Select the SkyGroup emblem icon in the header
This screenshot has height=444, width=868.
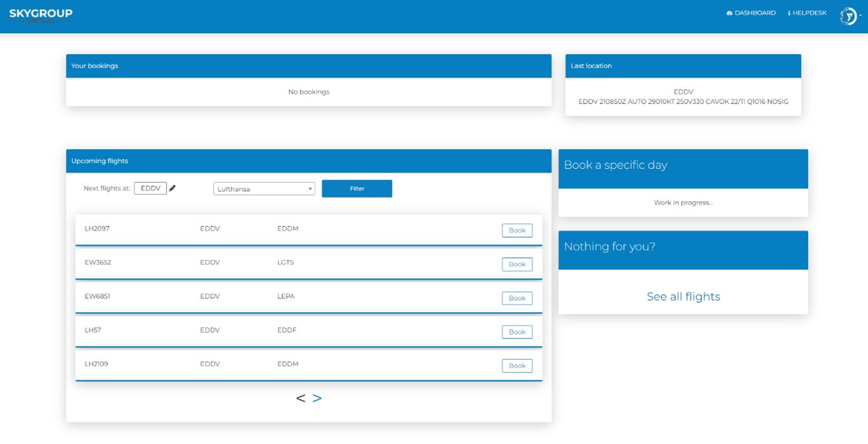[x=848, y=16]
